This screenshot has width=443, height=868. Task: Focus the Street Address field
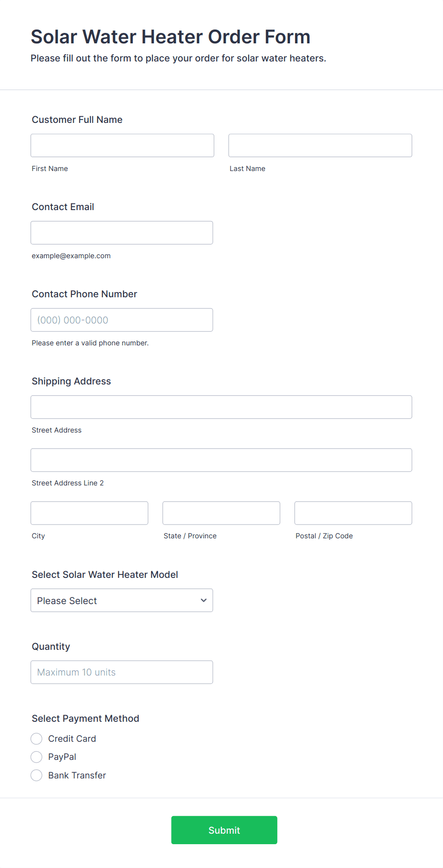(221, 407)
